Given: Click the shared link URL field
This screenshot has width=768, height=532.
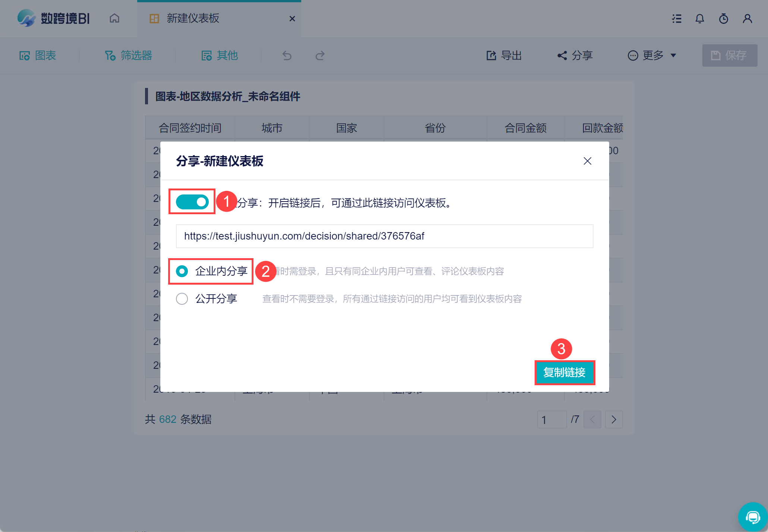Looking at the screenshot, I should [384, 236].
